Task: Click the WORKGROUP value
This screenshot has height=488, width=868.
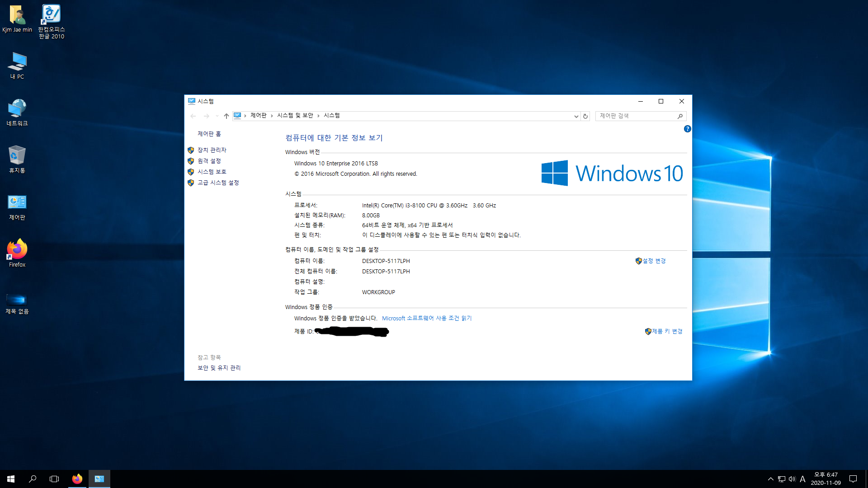Action: click(x=378, y=292)
